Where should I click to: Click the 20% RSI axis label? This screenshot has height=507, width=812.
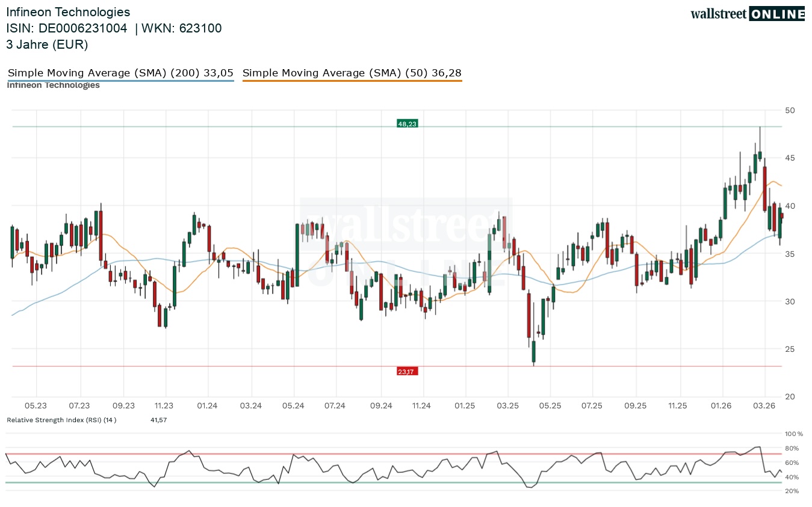(792, 491)
